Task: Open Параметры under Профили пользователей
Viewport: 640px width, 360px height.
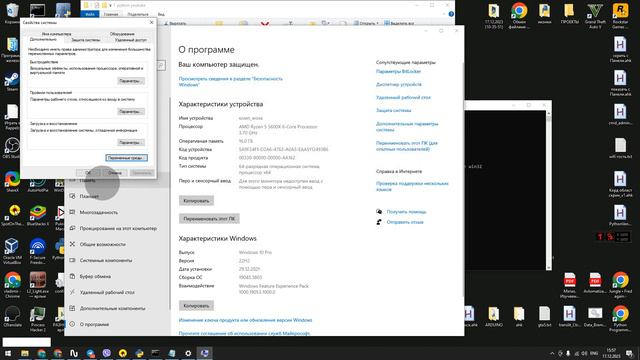Action: (131, 111)
